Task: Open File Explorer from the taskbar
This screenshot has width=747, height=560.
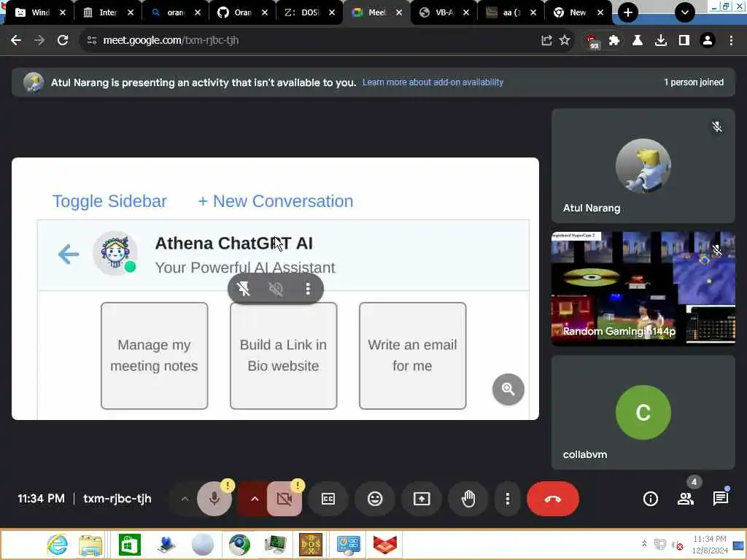Action: 91,544
